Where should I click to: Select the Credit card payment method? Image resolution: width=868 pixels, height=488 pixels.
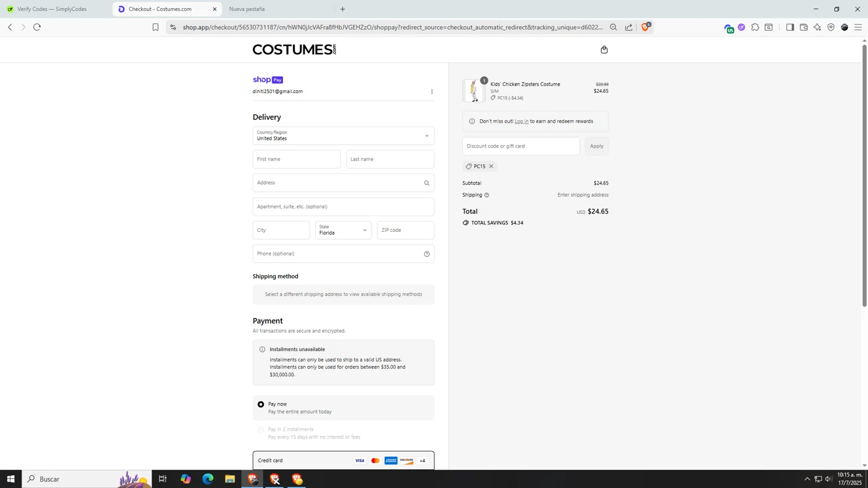coord(343,461)
